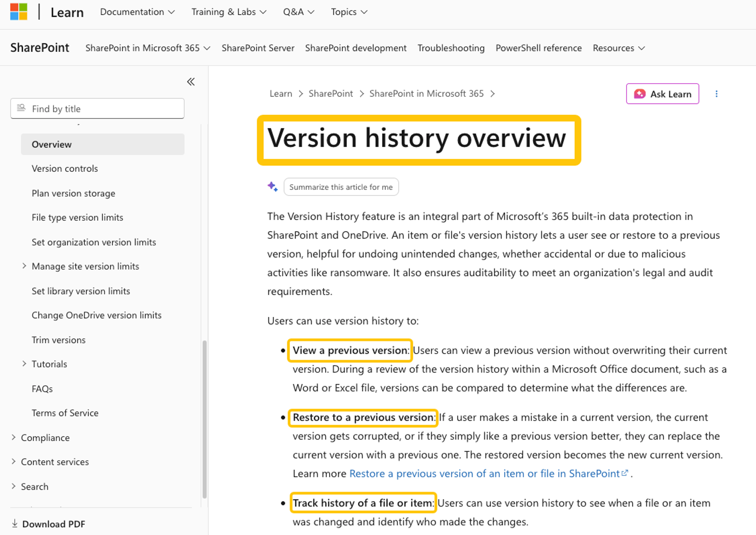Click SharePoint in the breadcrumb
756x535 pixels.
point(331,93)
